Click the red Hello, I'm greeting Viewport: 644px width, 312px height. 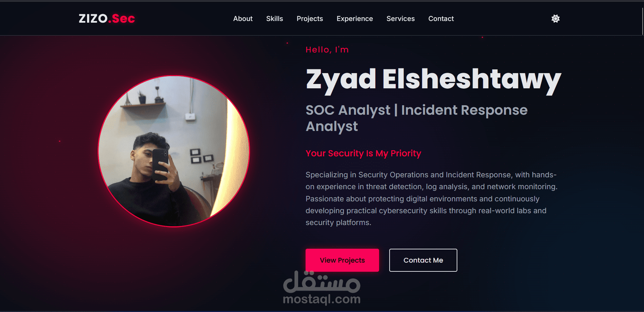coord(327,50)
